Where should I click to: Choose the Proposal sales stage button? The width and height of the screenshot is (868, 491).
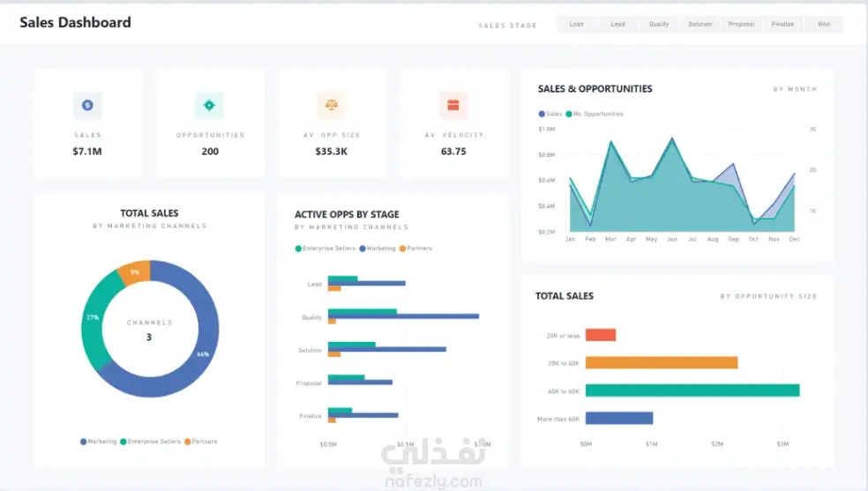(x=741, y=25)
